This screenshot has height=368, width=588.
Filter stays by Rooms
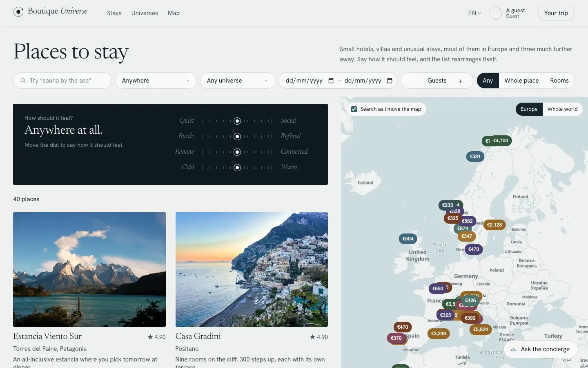click(x=559, y=81)
